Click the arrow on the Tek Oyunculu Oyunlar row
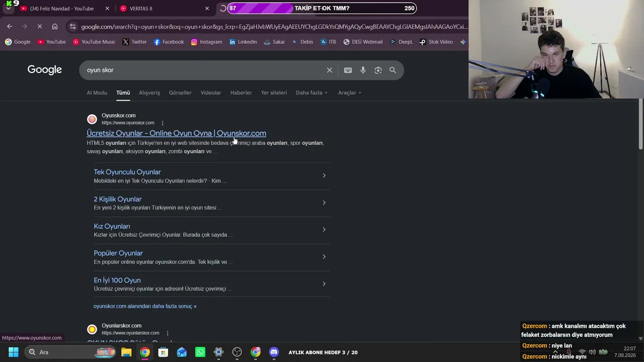The height and width of the screenshot is (362, 644). (x=324, y=175)
